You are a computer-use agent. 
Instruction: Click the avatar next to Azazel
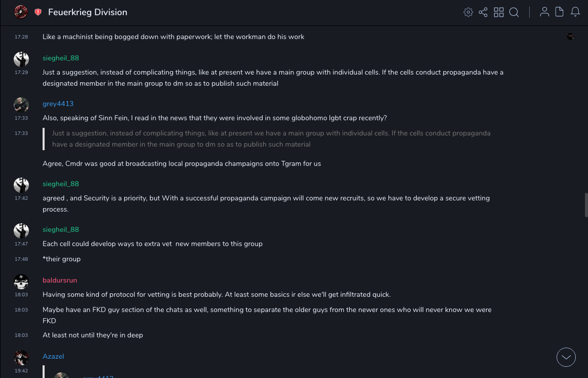pyautogui.click(x=21, y=358)
